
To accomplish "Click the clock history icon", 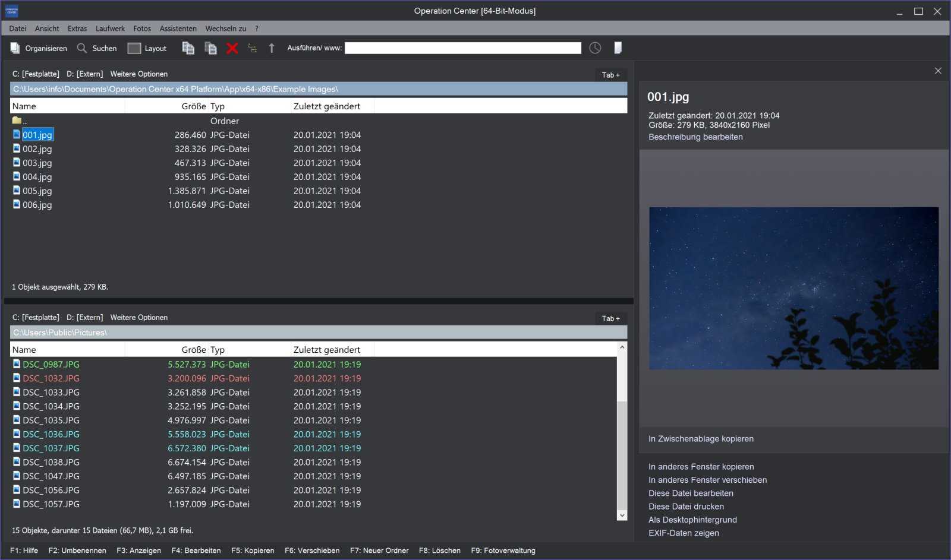I will click(x=595, y=48).
